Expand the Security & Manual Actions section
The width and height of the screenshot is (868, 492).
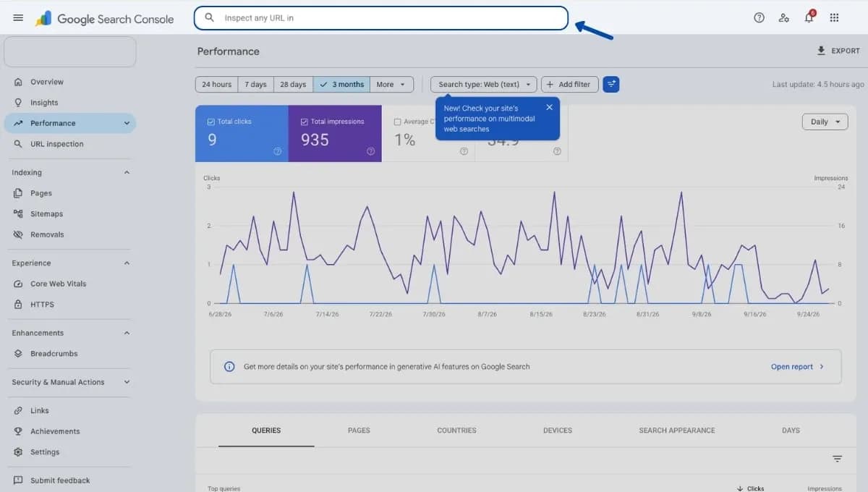[x=127, y=382]
